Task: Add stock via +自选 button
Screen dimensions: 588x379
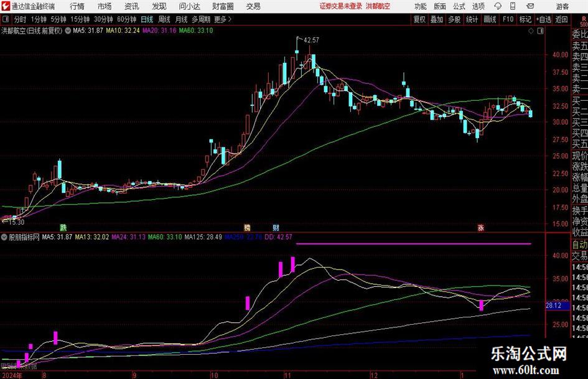Action: click(x=544, y=19)
